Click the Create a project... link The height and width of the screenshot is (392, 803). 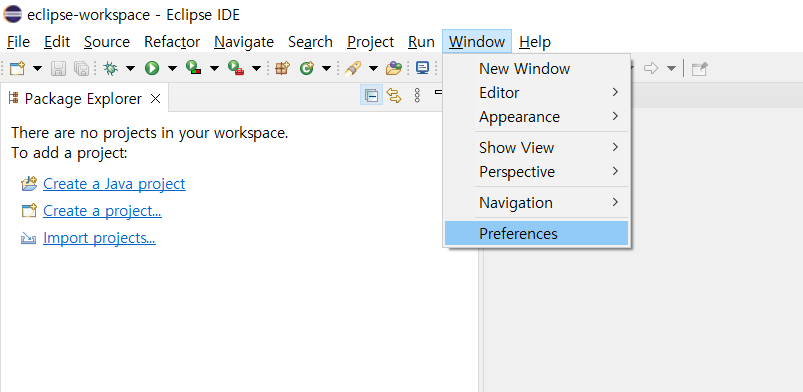click(102, 211)
